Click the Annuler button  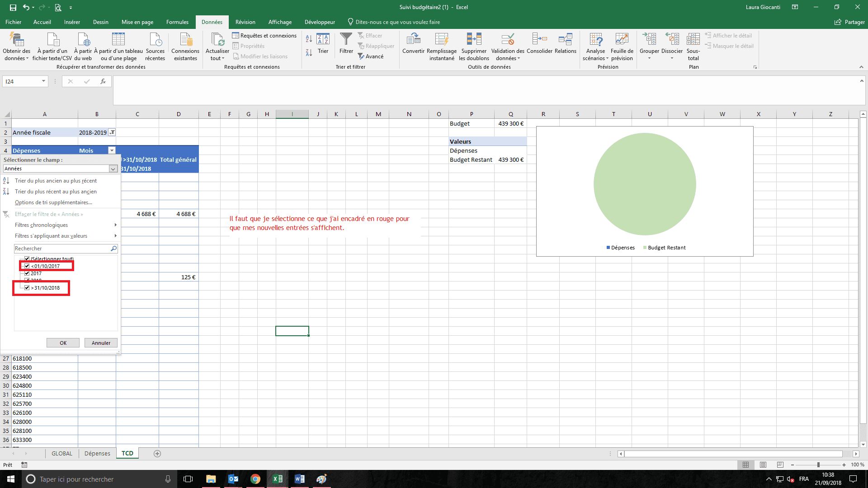101,343
